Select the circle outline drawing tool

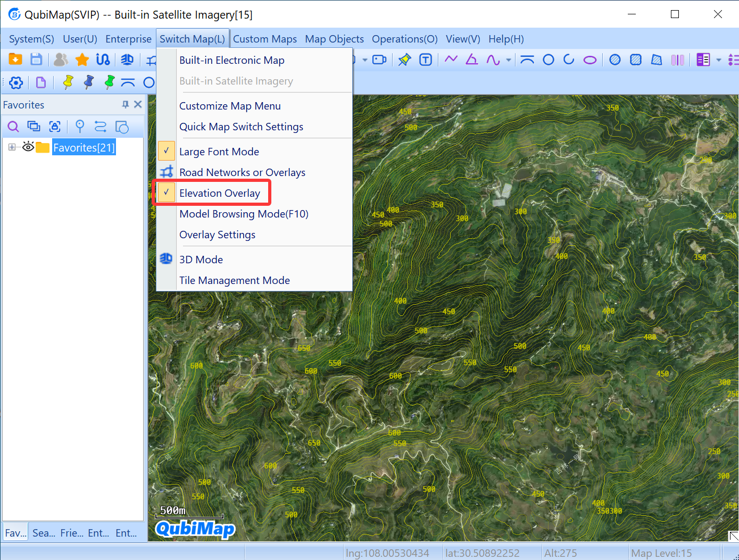549,60
